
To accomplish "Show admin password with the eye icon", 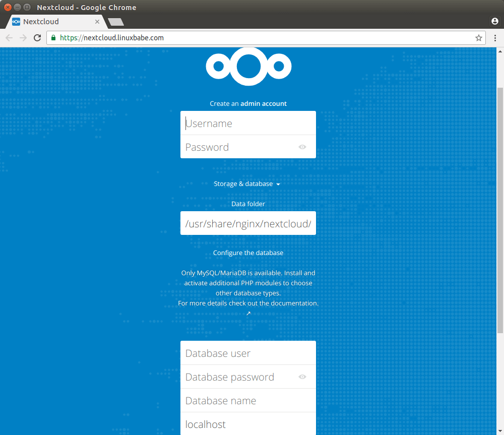I will click(x=302, y=147).
